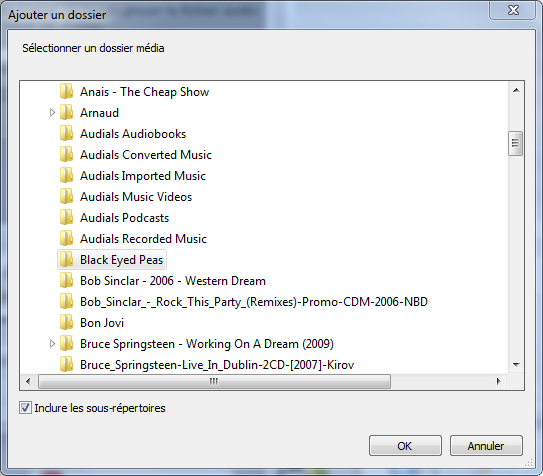Image resolution: width=543 pixels, height=476 pixels.
Task: Expand Bruce Springsteen Working On A Dream node
Action: tap(52, 344)
